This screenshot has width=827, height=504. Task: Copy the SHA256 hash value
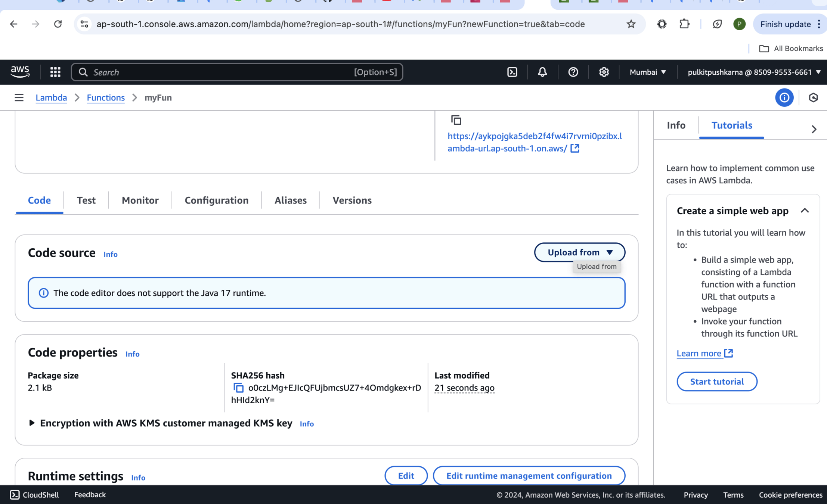pos(238,388)
